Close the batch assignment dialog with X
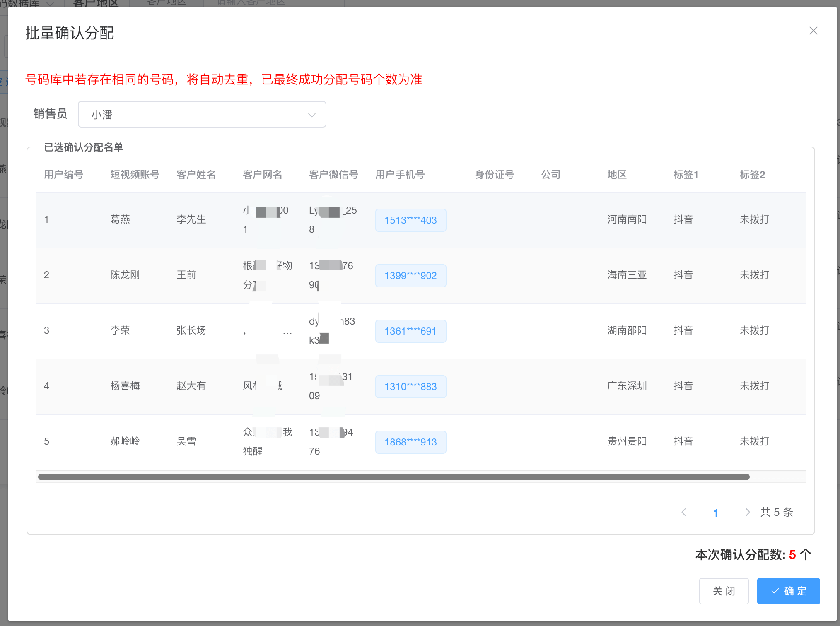The height and width of the screenshot is (626, 840). click(813, 31)
